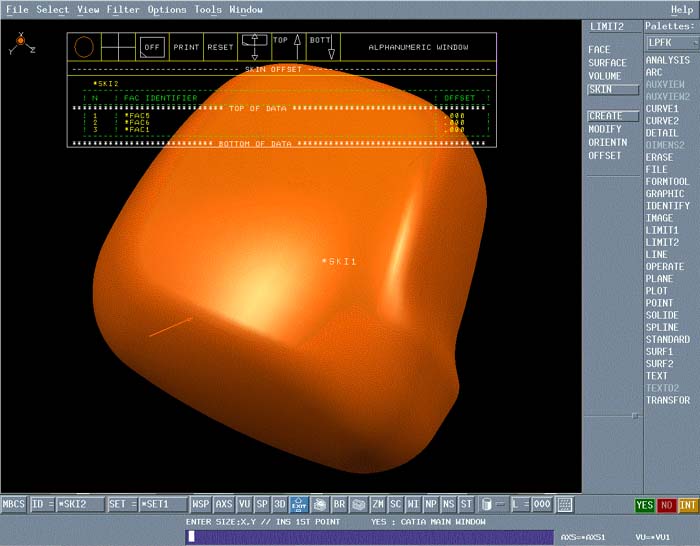Open the SET selector in bottom bar

tap(122, 505)
